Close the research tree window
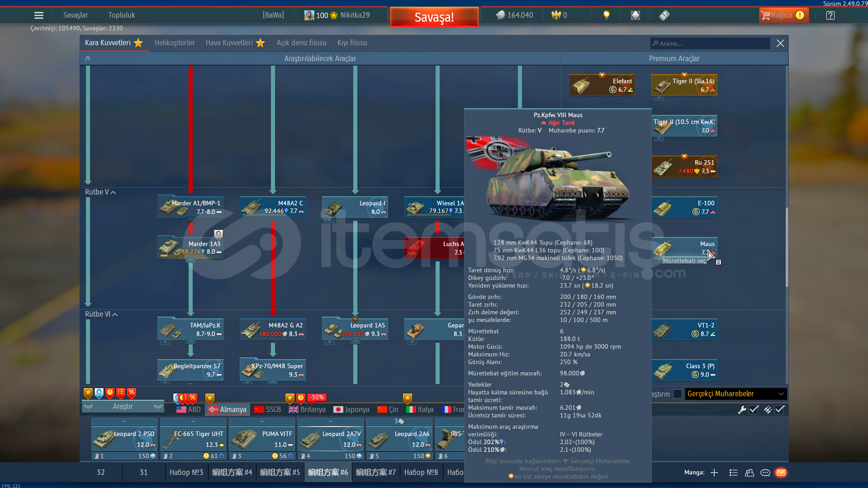The height and width of the screenshot is (488, 868). point(780,43)
